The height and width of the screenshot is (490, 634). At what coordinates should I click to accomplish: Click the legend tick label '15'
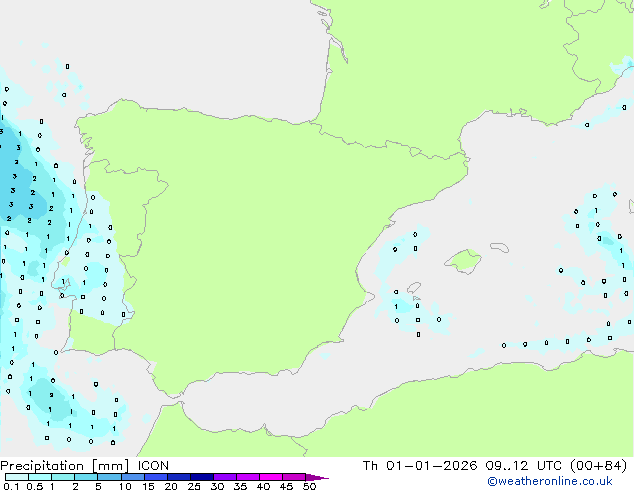point(148,486)
